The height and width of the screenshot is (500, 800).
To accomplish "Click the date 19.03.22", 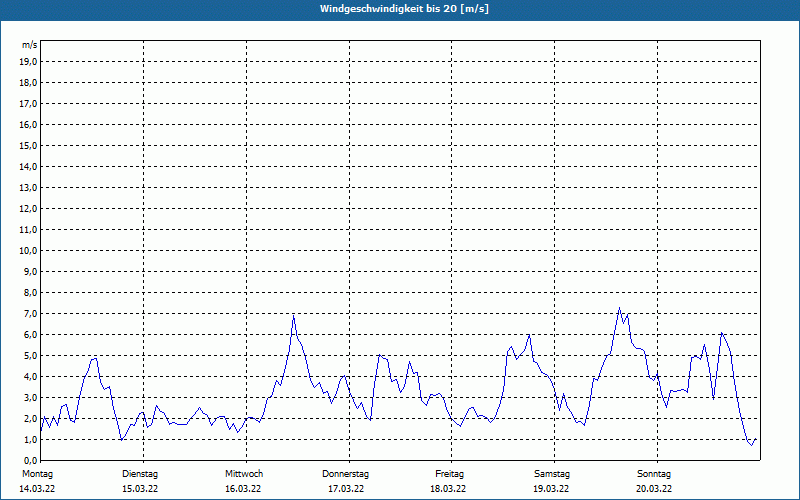I will click(551, 489).
